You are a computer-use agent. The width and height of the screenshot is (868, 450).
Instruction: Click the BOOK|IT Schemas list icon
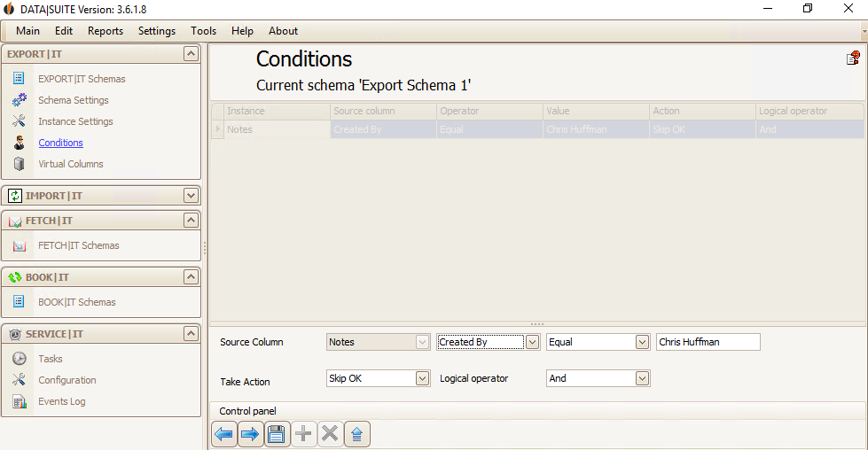(19, 301)
